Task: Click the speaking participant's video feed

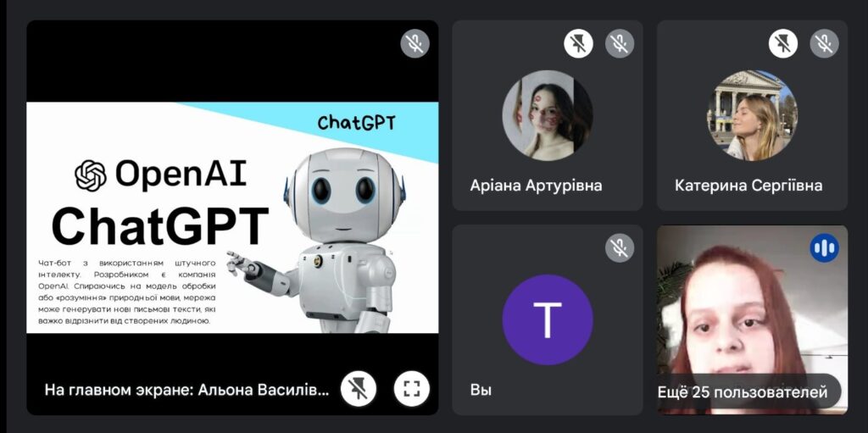Action: pyautogui.click(x=753, y=319)
